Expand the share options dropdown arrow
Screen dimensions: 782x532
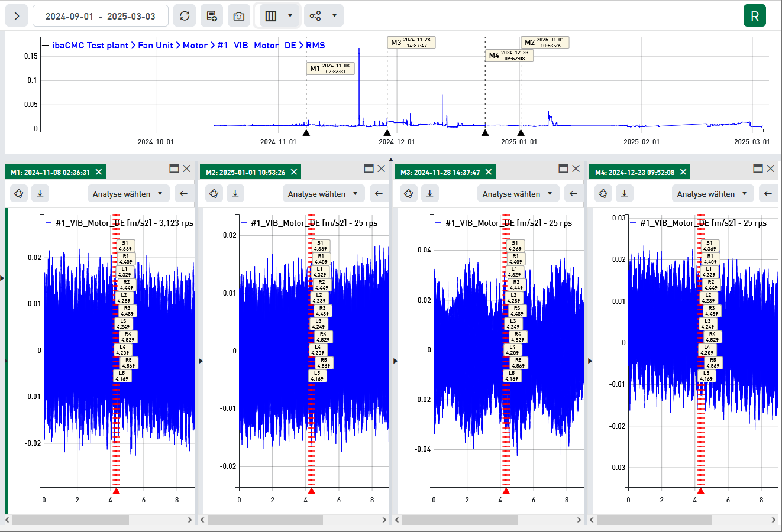point(334,15)
